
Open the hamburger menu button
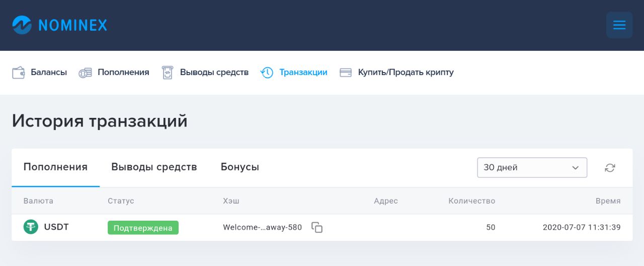(619, 25)
